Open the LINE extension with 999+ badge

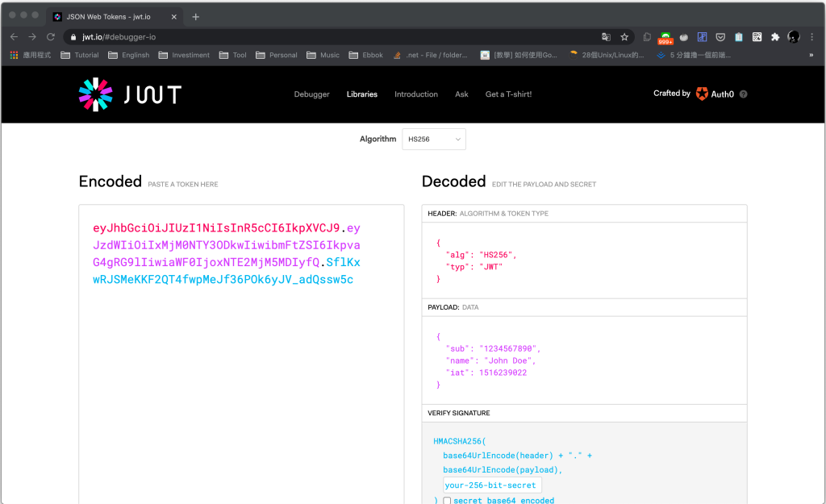[665, 38]
